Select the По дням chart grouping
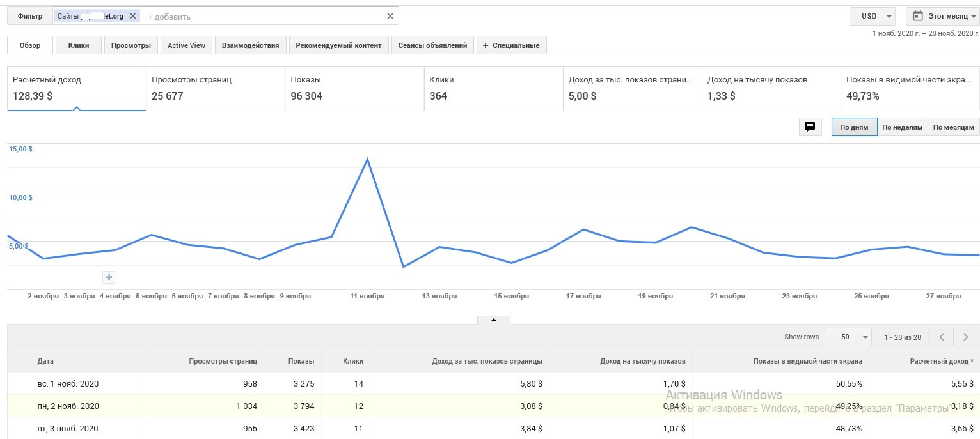Image resolution: width=980 pixels, height=439 pixels. point(854,127)
